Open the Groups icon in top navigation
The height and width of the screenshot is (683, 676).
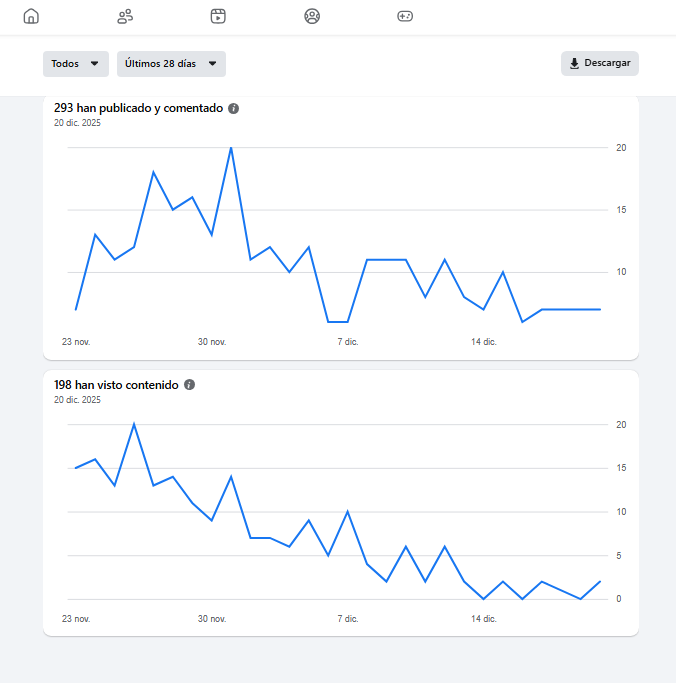312,16
